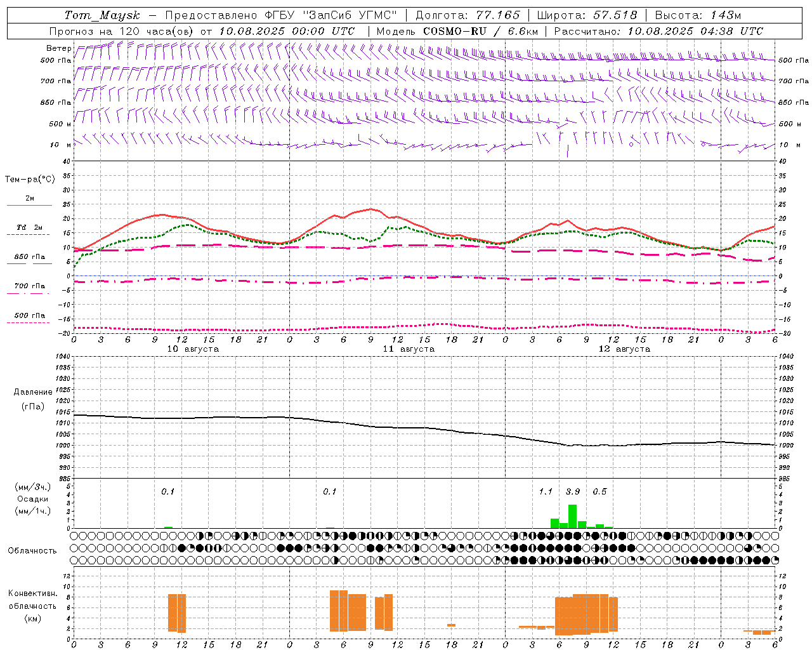Image resolution: width=812 pixels, height=650 pixels.
Task: Click the left 500 гПа wind level label
Action: coord(56,61)
